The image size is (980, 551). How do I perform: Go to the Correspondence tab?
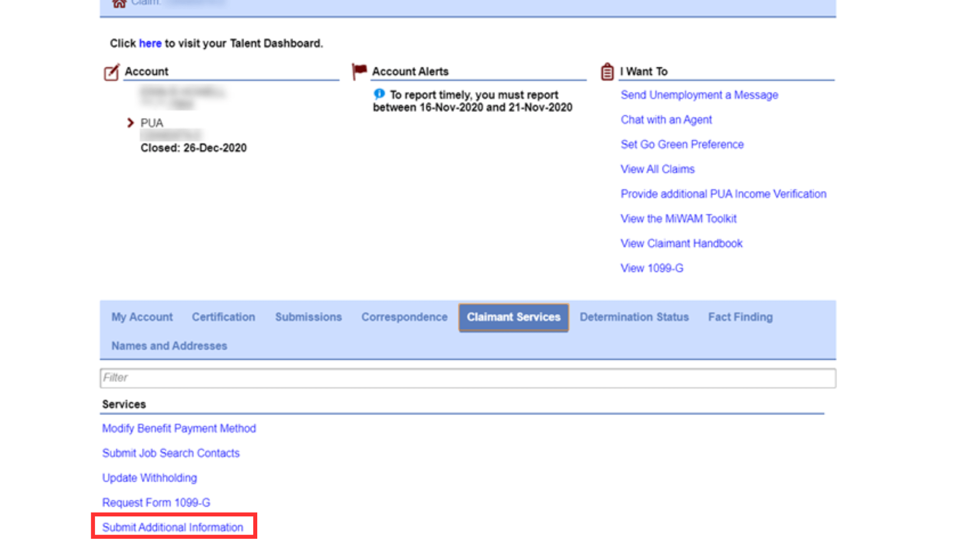[404, 317]
